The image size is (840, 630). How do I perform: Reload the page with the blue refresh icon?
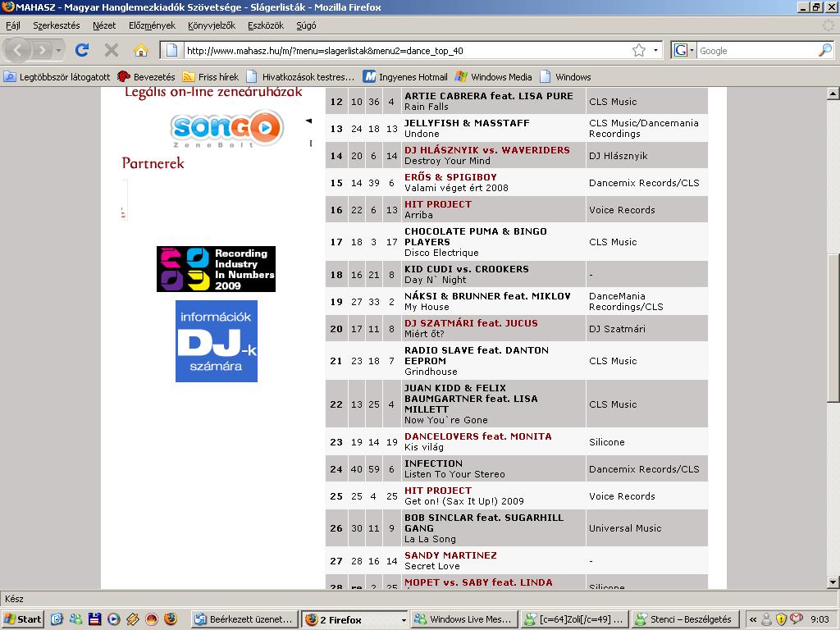[x=82, y=50]
